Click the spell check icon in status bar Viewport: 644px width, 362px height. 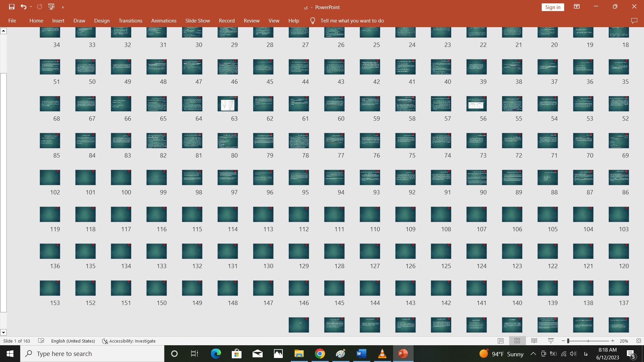click(41, 341)
